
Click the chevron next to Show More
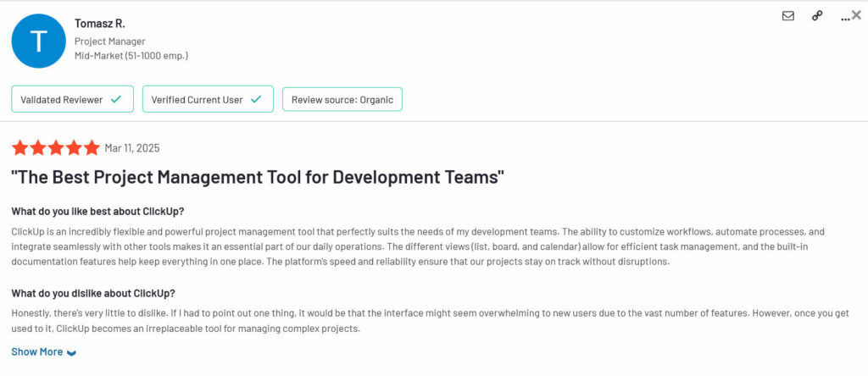[x=71, y=352]
